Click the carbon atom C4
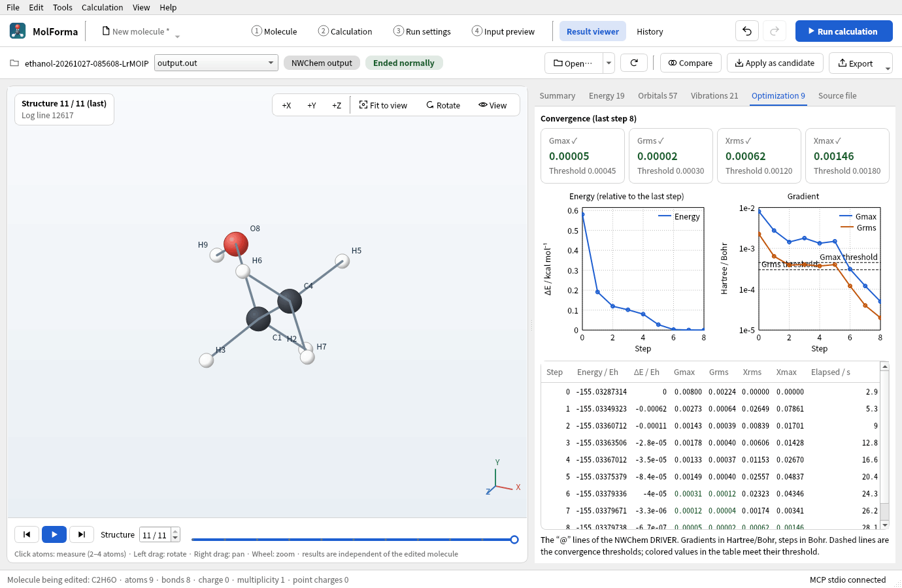Image resolution: width=902 pixels, height=588 pixels. pos(290,301)
